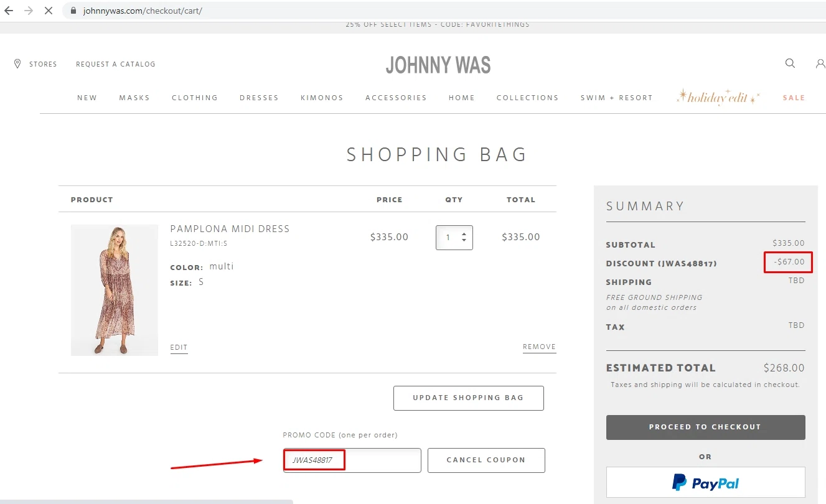The image size is (826, 504).
Task: Click REMOVE link for the dress
Action: (x=539, y=347)
